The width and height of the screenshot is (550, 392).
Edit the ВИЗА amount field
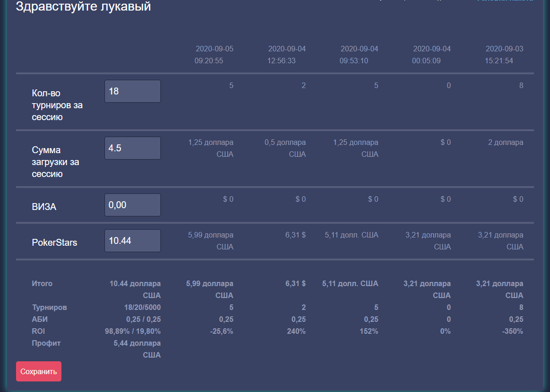coord(133,205)
